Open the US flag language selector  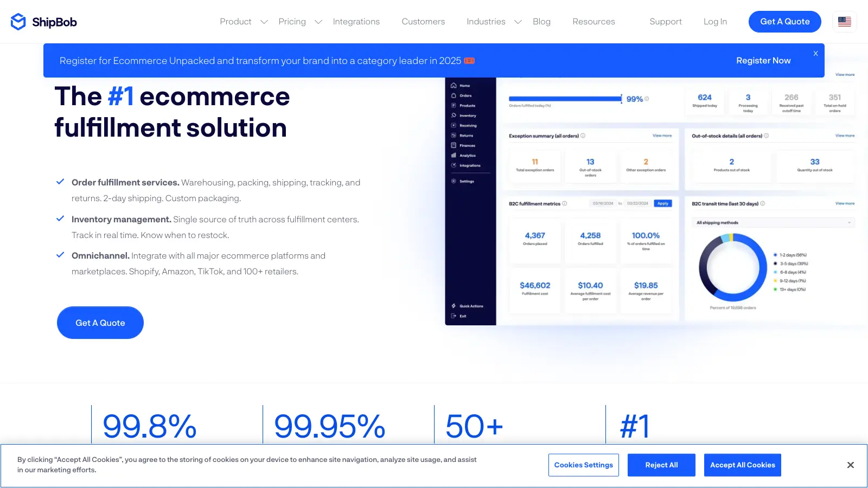pyautogui.click(x=844, y=22)
